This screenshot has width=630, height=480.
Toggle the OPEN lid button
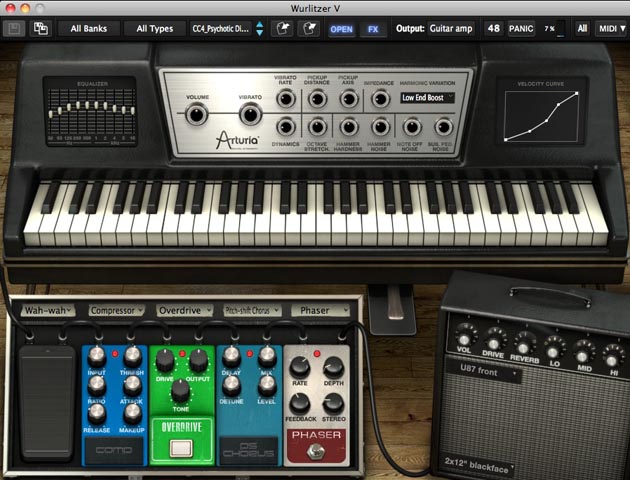pyautogui.click(x=342, y=29)
